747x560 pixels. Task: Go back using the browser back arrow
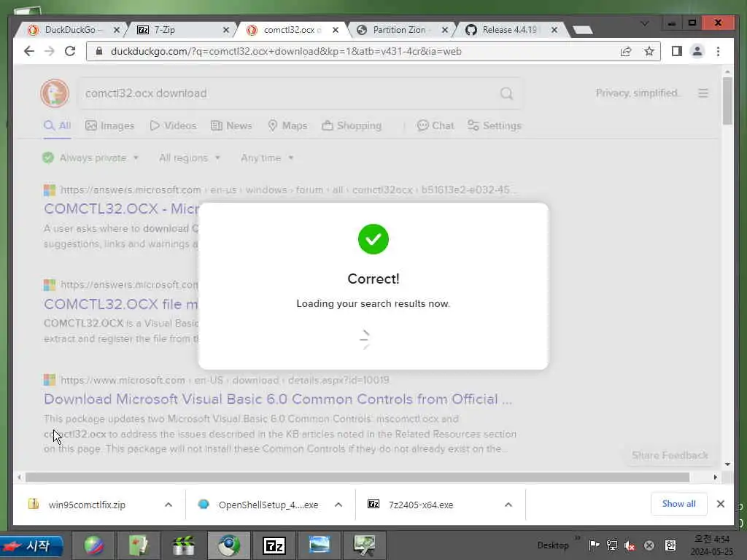pos(29,52)
